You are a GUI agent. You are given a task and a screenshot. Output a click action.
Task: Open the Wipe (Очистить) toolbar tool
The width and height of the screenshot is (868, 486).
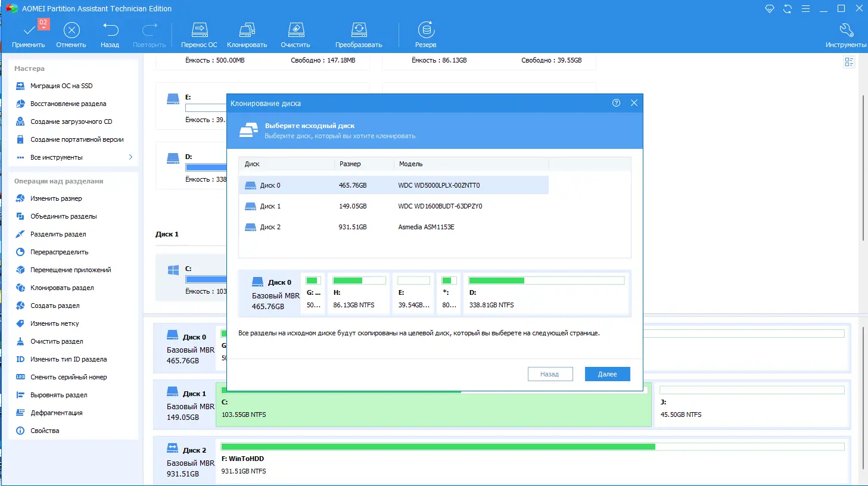pyautogui.click(x=296, y=35)
